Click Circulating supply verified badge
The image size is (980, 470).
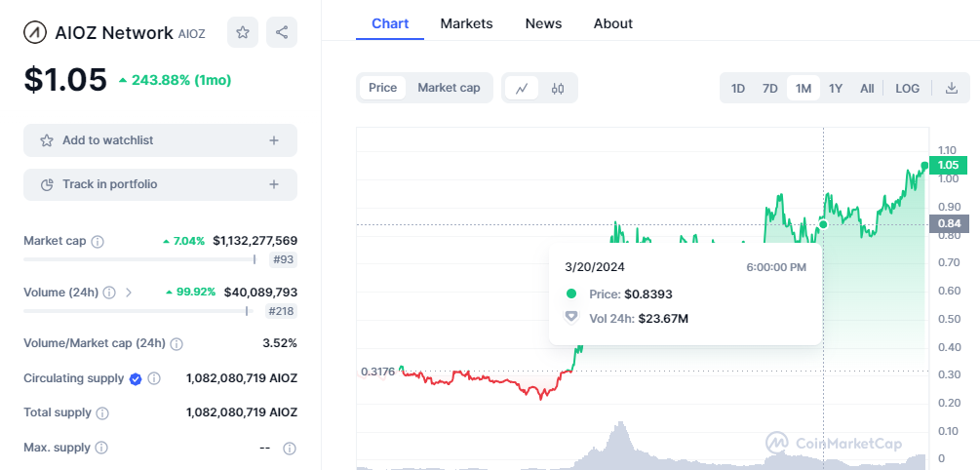(x=135, y=378)
